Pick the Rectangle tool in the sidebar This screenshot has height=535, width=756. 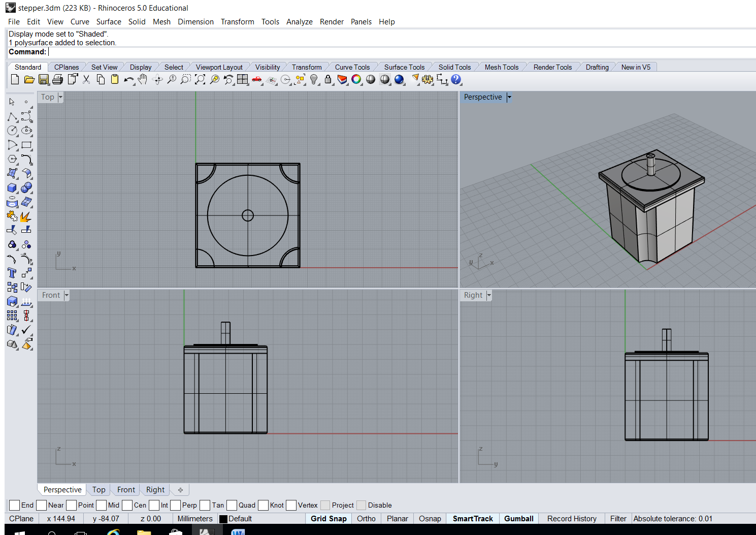pos(26,145)
